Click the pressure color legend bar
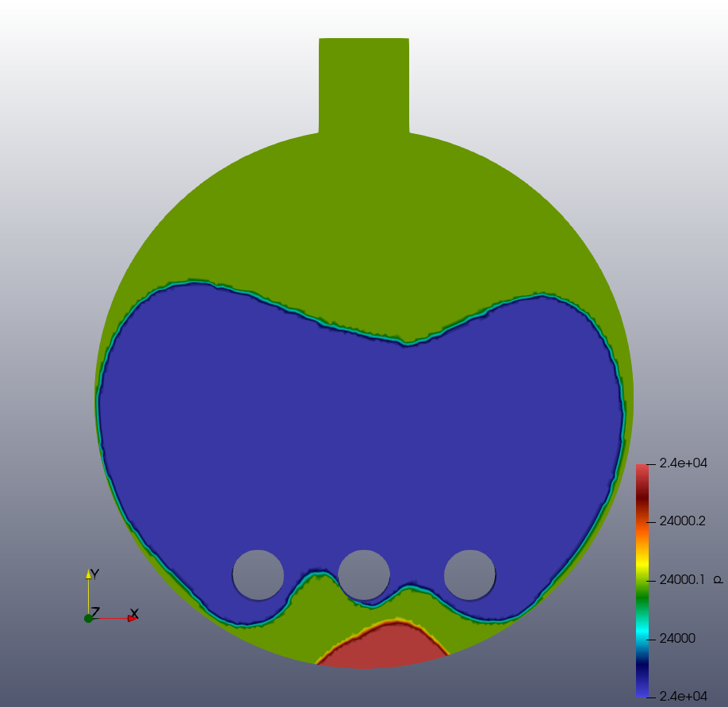This screenshot has height=707, width=728. [x=642, y=580]
